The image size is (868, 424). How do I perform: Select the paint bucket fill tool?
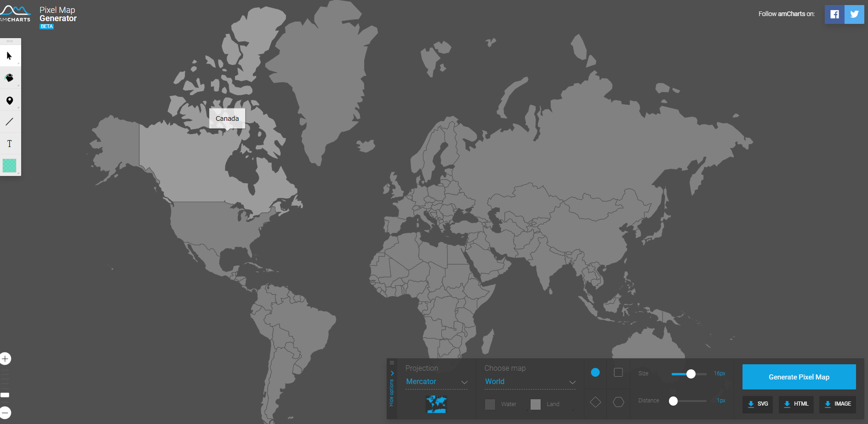pos(10,78)
